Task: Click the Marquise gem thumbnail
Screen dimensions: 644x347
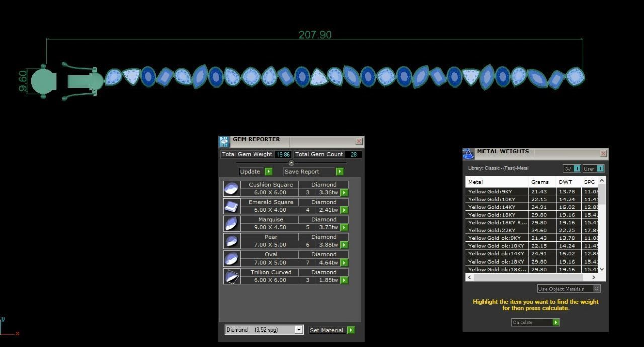Action: [232, 224]
